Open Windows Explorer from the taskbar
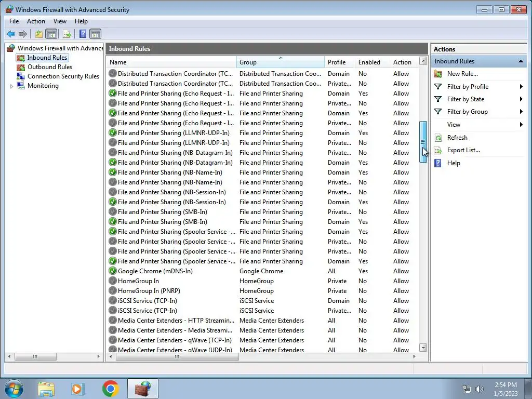This screenshot has height=399, width=532. pos(46,389)
